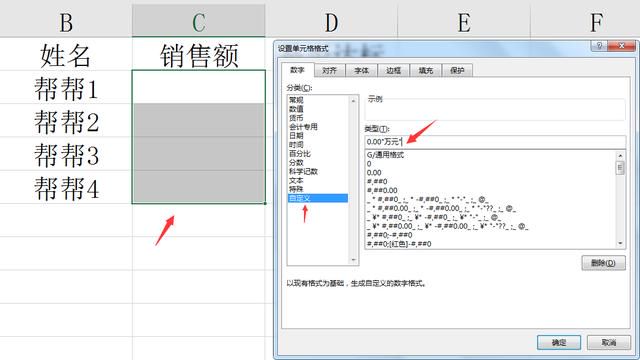The width and height of the screenshot is (640, 360).
Task: Click the help question mark icon
Action: (599, 46)
